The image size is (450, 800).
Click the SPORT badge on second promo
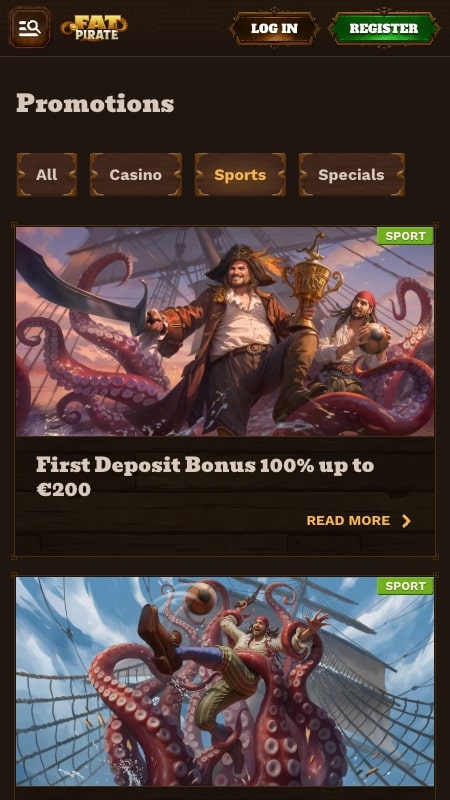click(x=405, y=586)
